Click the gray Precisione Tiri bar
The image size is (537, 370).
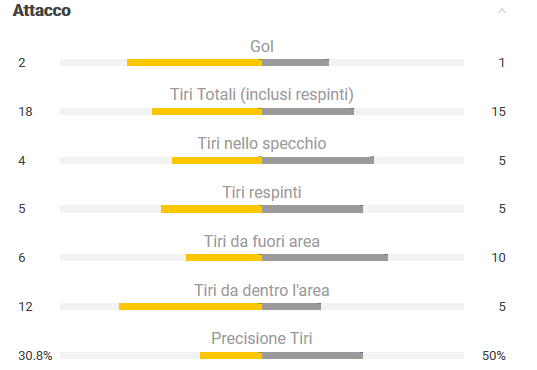pos(312,355)
